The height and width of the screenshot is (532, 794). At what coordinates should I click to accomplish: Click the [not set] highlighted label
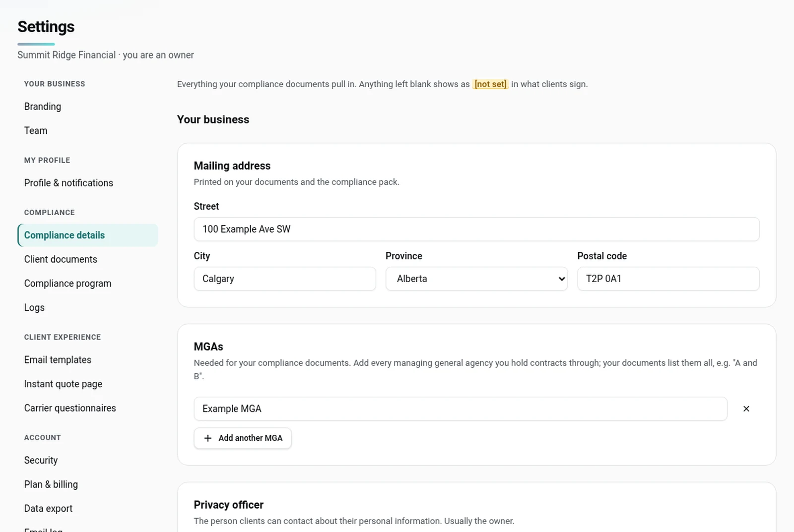(x=490, y=84)
